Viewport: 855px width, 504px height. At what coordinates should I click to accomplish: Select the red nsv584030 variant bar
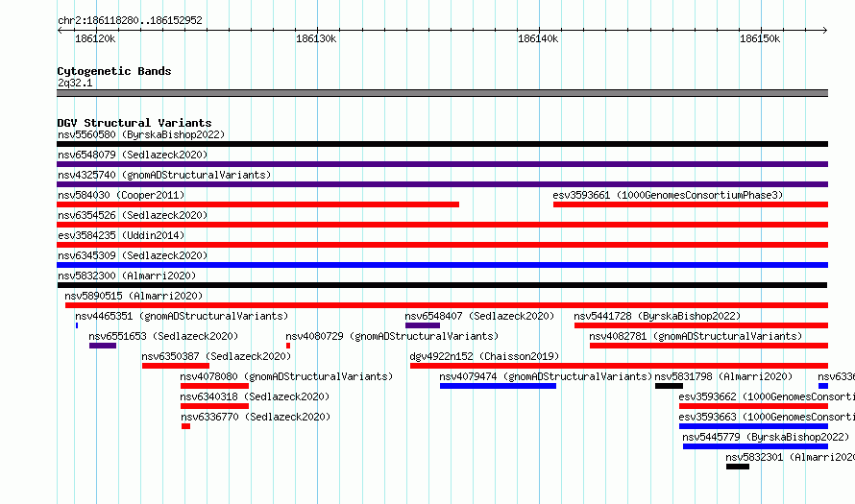pos(257,204)
